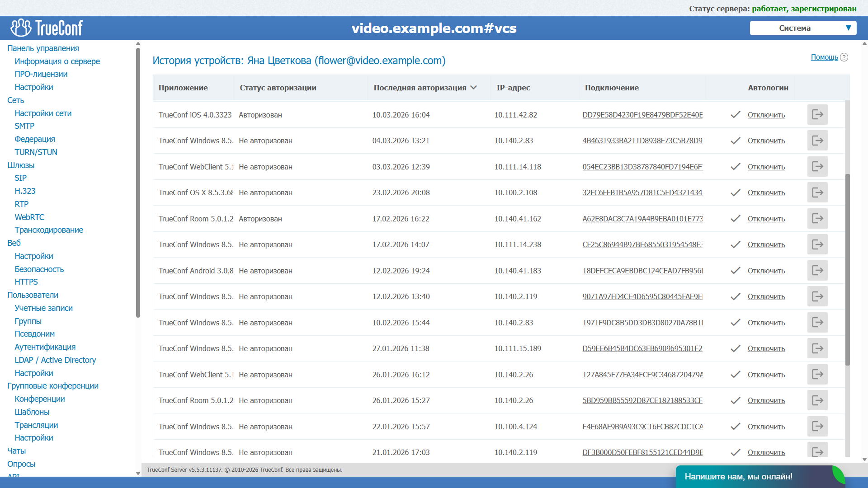Click Отключить link for 04.03.2026 13:21 row
This screenshot has height=488, width=868.
[766, 141]
